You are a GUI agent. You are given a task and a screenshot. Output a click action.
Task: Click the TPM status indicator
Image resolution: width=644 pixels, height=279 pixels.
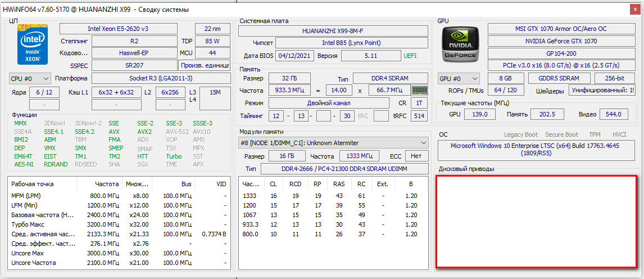595,134
